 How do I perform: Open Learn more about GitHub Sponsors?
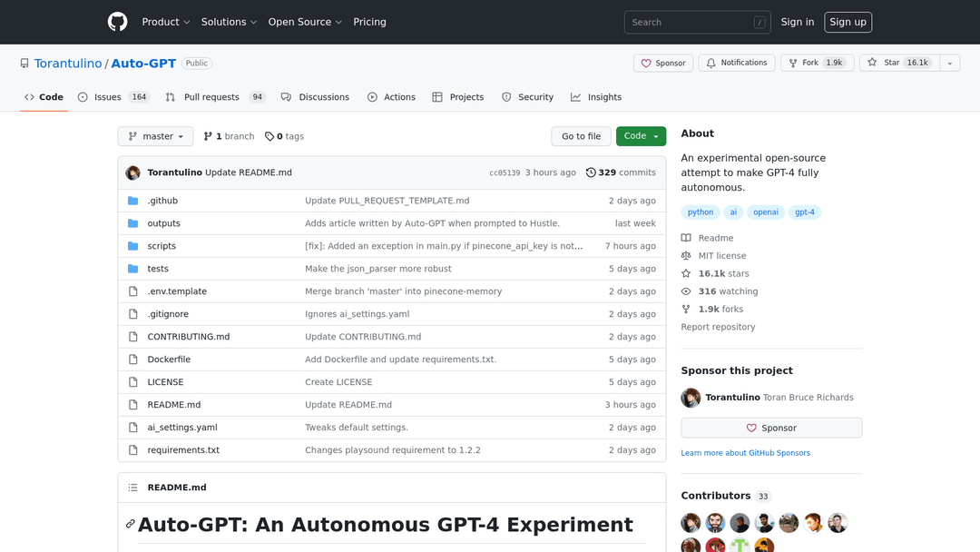click(x=746, y=453)
